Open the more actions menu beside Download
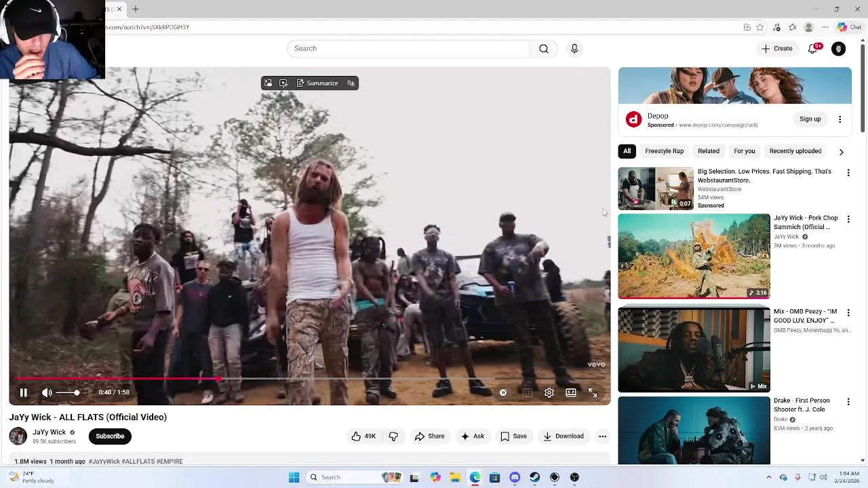The width and height of the screenshot is (868, 488). (x=602, y=436)
